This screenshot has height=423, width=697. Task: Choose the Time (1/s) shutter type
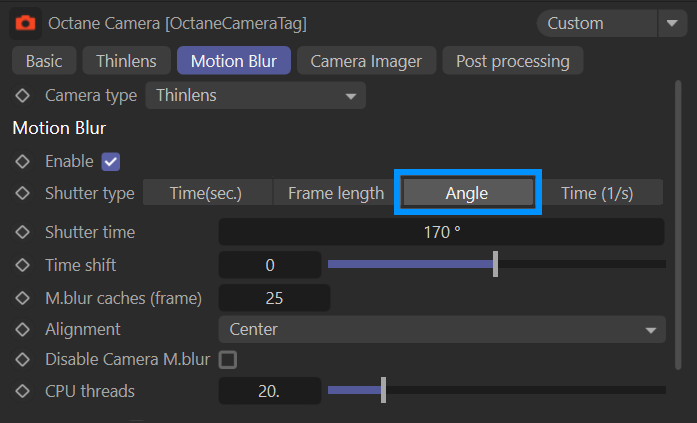597,193
